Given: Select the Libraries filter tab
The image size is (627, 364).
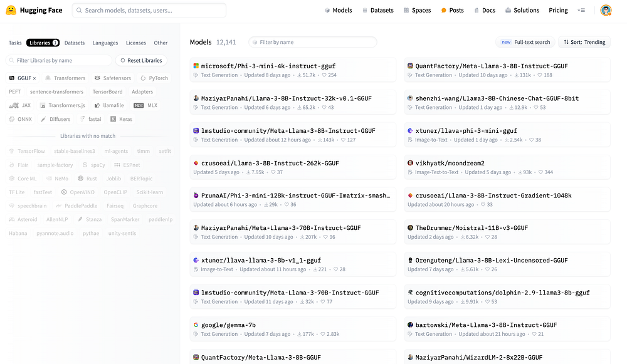Looking at the screenshot, I should [x=43, y=43].
